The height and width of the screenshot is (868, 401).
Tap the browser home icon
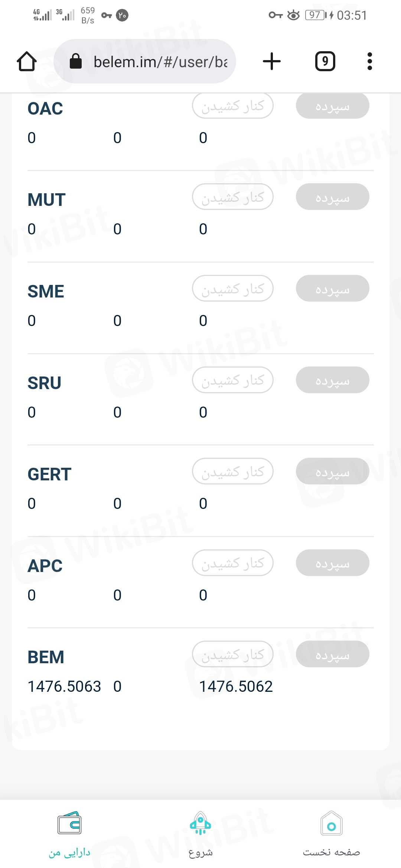27,61
